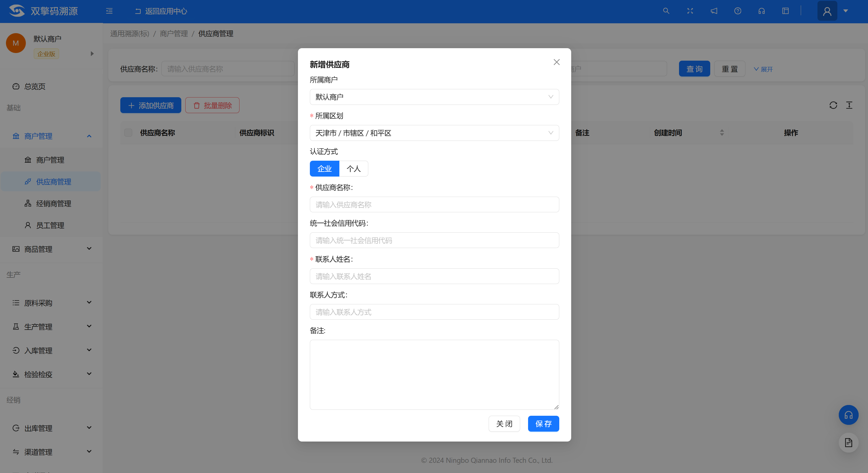Open 员工管理 menu item

(50, 226)
